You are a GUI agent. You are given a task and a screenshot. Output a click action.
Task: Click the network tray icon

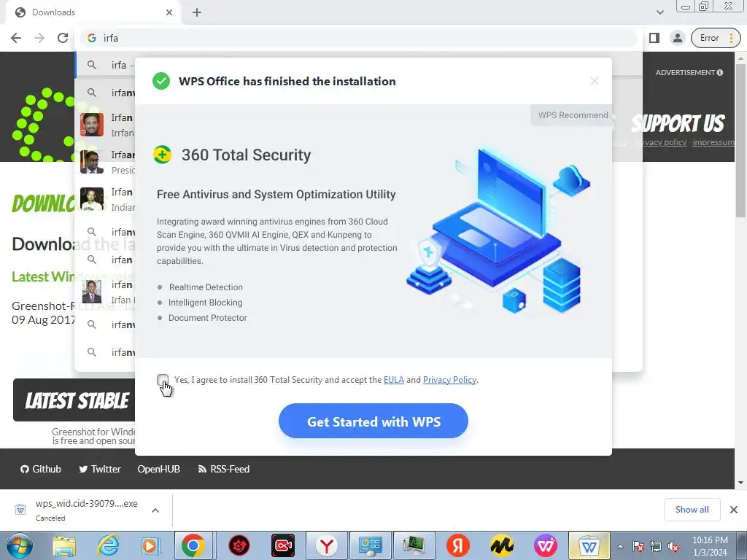pos(656,546)
